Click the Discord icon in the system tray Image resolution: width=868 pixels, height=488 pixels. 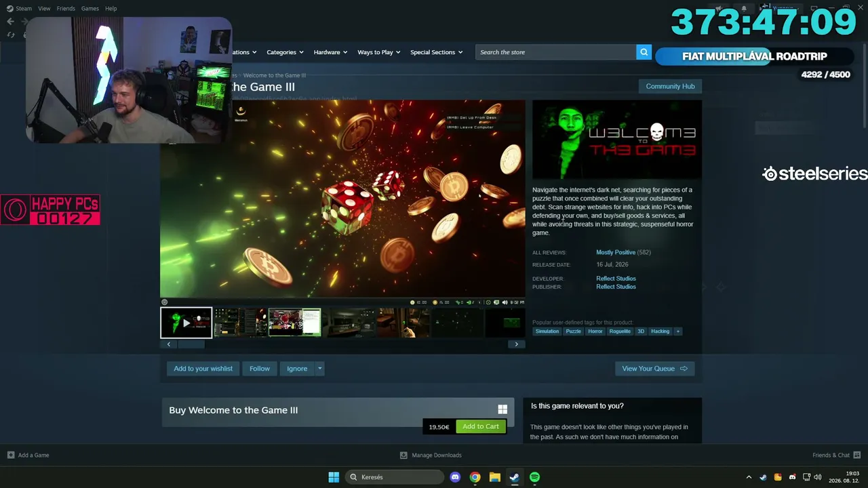792,477
